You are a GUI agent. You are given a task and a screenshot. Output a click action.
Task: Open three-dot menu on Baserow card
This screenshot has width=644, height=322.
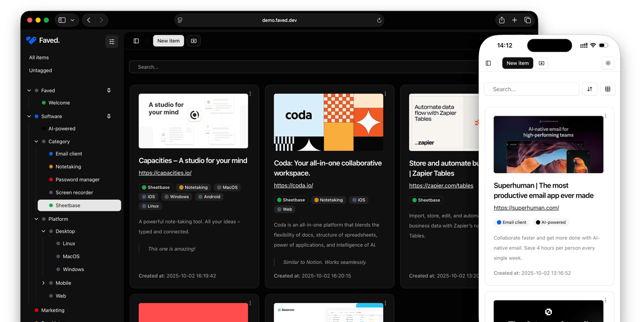click(x=385, y=303)
